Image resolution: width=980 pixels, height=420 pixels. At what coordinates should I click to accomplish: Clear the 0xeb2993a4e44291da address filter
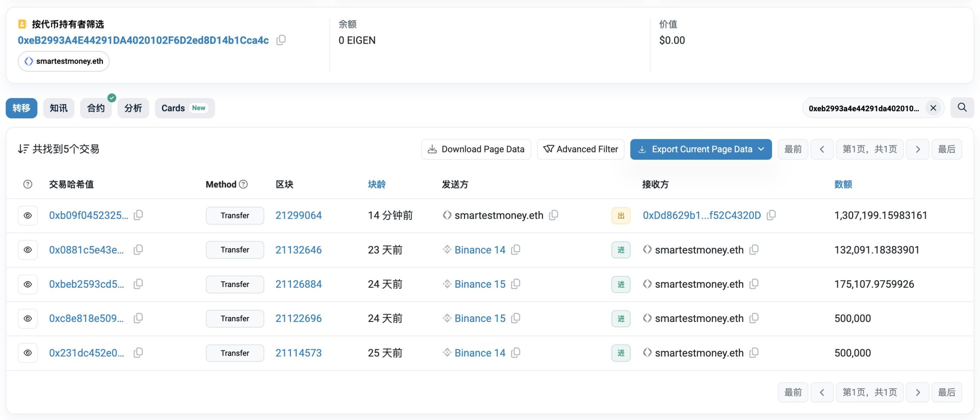933,108
